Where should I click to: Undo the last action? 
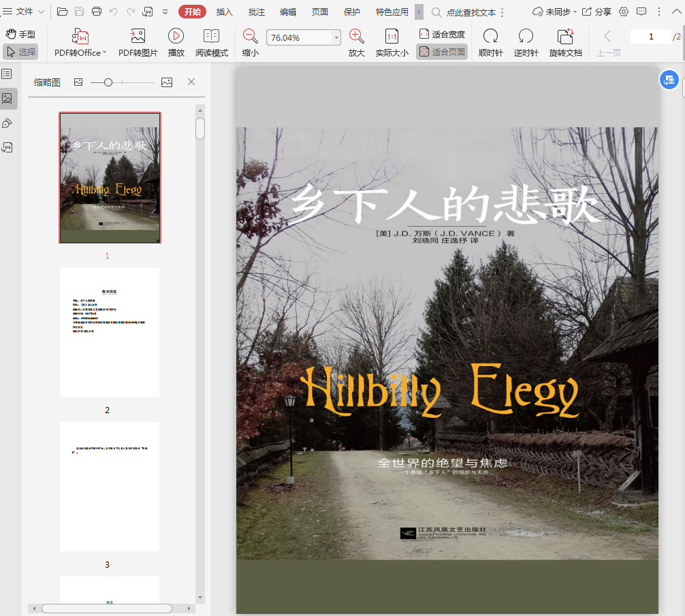pos(114,12)
